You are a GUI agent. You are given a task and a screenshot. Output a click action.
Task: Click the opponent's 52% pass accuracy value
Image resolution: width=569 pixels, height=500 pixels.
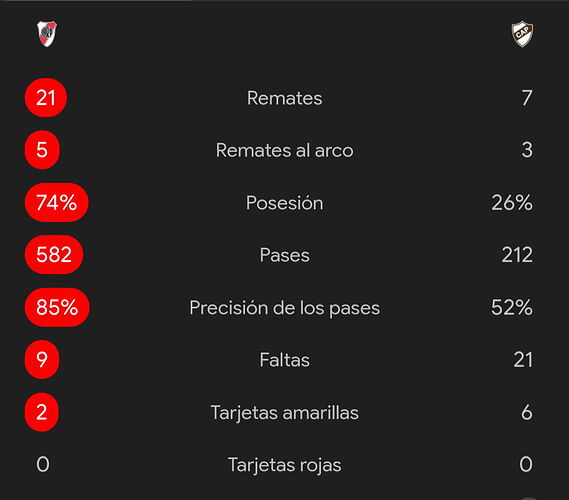tap(512, 307)
